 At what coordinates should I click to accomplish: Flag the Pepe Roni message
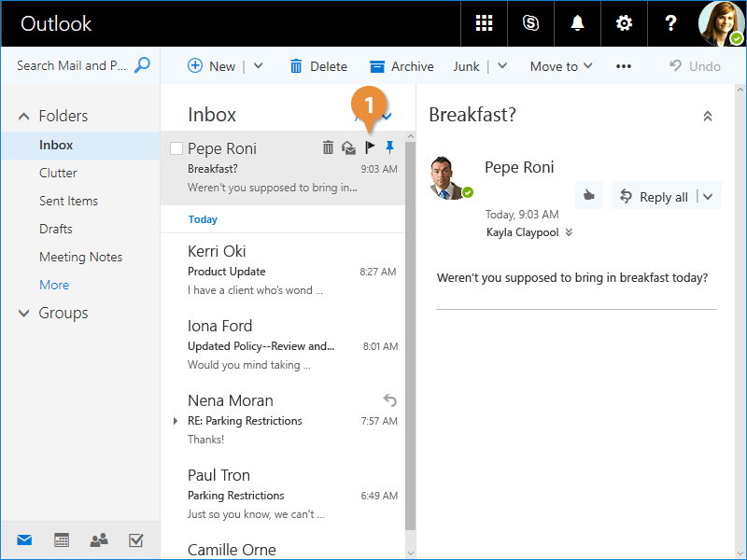click(x=370, y=147)
